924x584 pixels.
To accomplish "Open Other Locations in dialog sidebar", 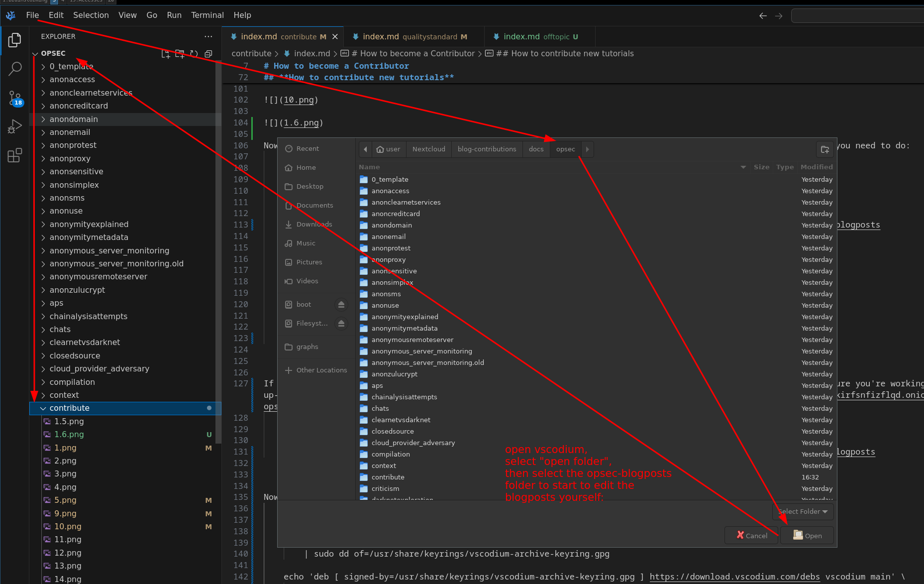I will click(316, 370).
